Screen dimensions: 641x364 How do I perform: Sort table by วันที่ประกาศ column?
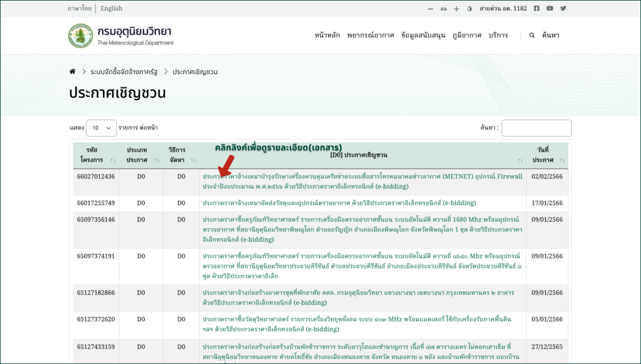[542, 155]
